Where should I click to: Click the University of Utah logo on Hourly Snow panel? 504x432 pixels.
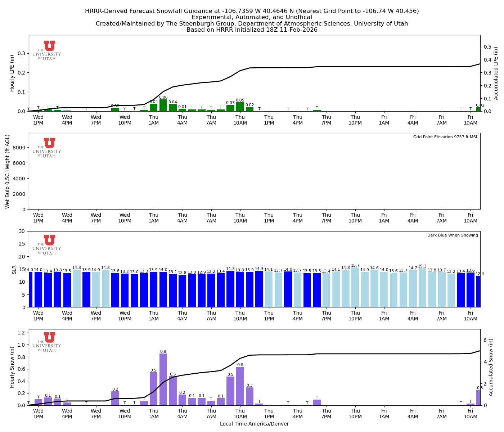(x=49, y=342)
